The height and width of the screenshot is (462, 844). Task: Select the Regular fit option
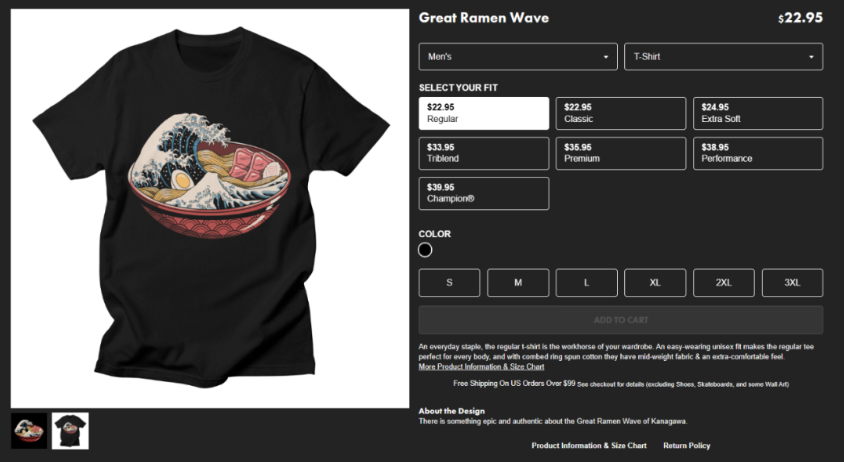click(x=484, y=113)
